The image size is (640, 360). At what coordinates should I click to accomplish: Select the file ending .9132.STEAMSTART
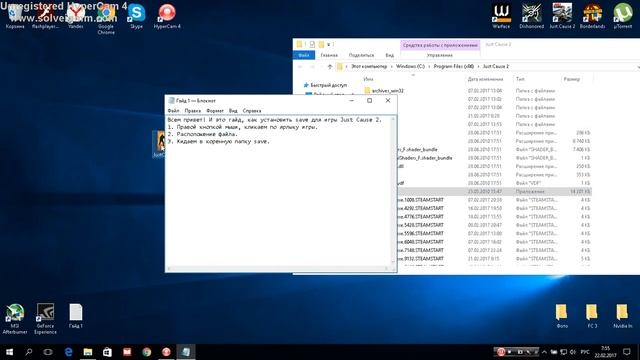pyautogui.click(x=420, y=259)
